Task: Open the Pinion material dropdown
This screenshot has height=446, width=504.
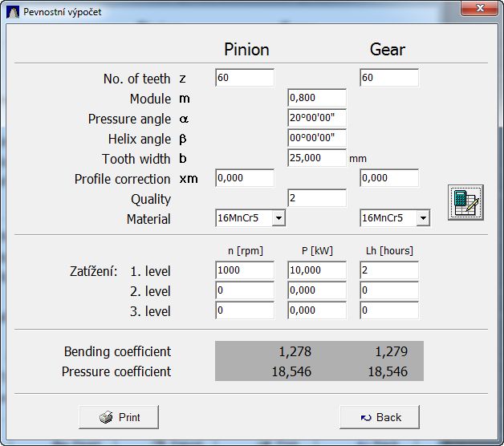Action: [278, 218]
